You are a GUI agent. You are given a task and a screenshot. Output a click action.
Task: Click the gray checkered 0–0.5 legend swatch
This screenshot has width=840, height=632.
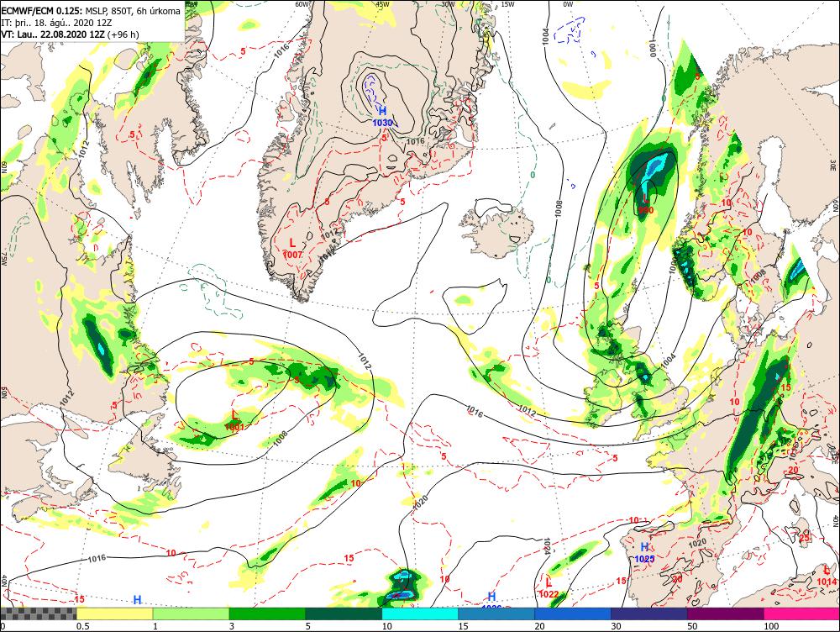pyautogui.click(x=38, y=614)
